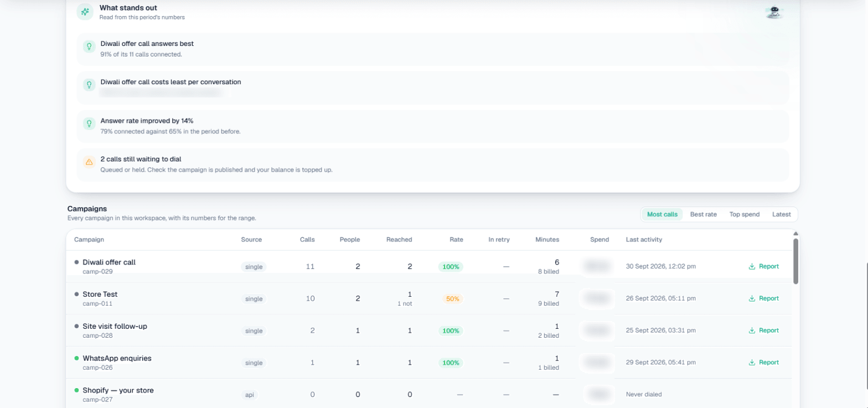Click the Rate column header

(457, 240)
